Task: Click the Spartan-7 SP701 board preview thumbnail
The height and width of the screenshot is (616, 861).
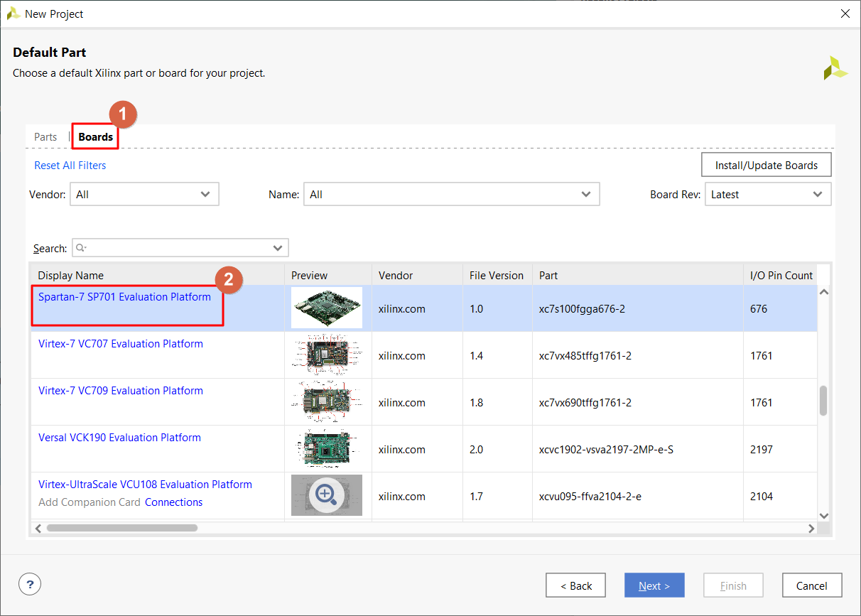Action: [327, 308]
